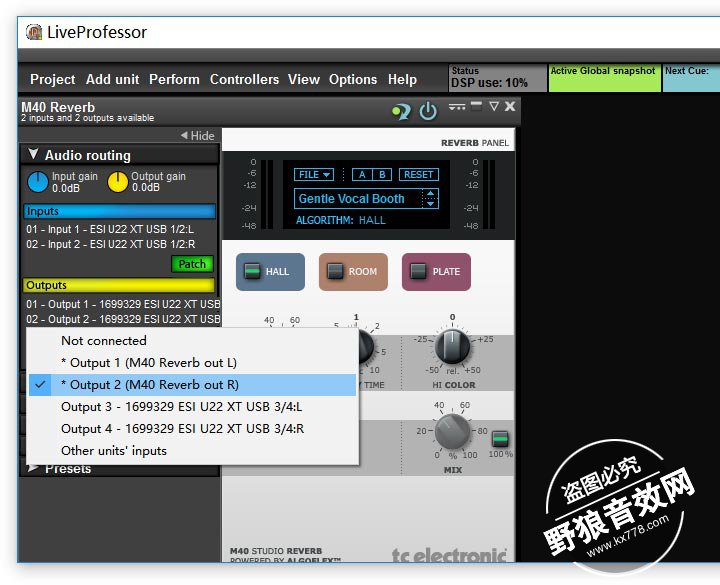The height and width of the screenshot is (585, 720).
Task: Click the blue Inputs header bar
Action: pyautogui.click(x=119, y=211)
